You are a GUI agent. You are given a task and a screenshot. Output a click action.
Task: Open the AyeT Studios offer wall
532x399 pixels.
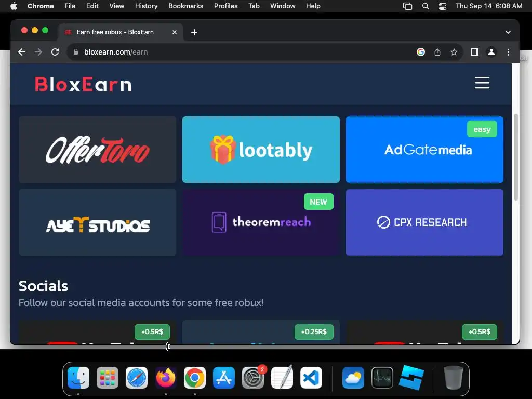[x=97, y=222]
